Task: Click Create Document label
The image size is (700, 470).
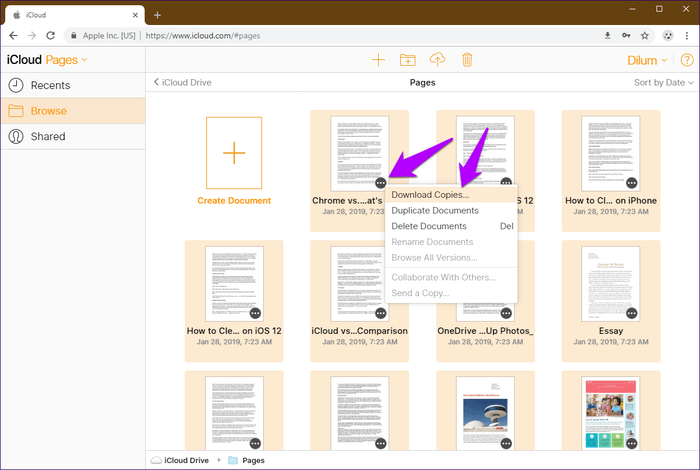Action: (x=234, y=200)
